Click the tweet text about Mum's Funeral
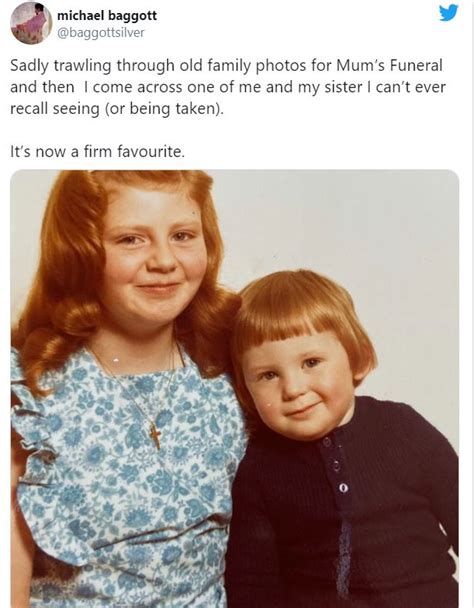Image resolution: width=474 pixels, height=608 pixels. coord(228,87)
